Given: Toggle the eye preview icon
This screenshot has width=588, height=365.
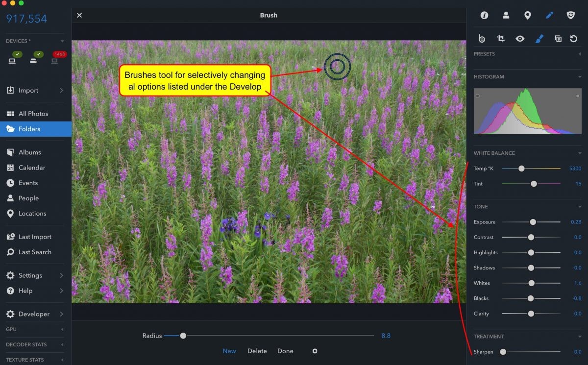Looking at the screenshot, I should [520, 39].
